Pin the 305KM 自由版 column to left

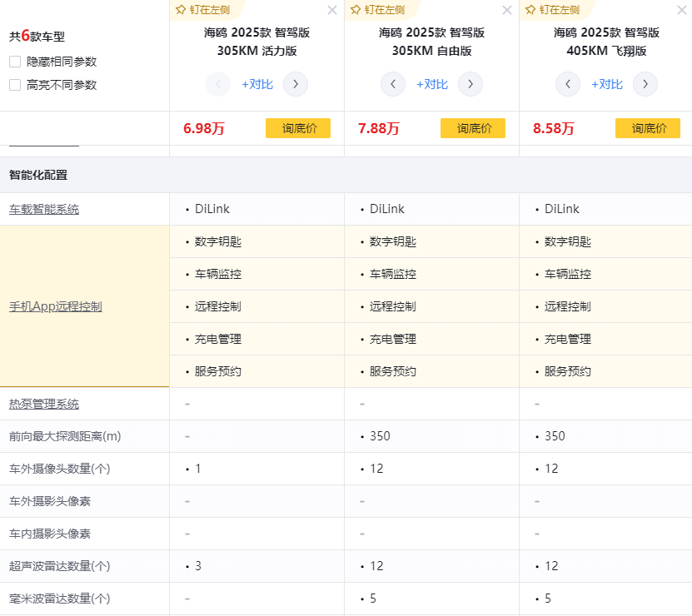pyautogui.click(x=378, y=10)
